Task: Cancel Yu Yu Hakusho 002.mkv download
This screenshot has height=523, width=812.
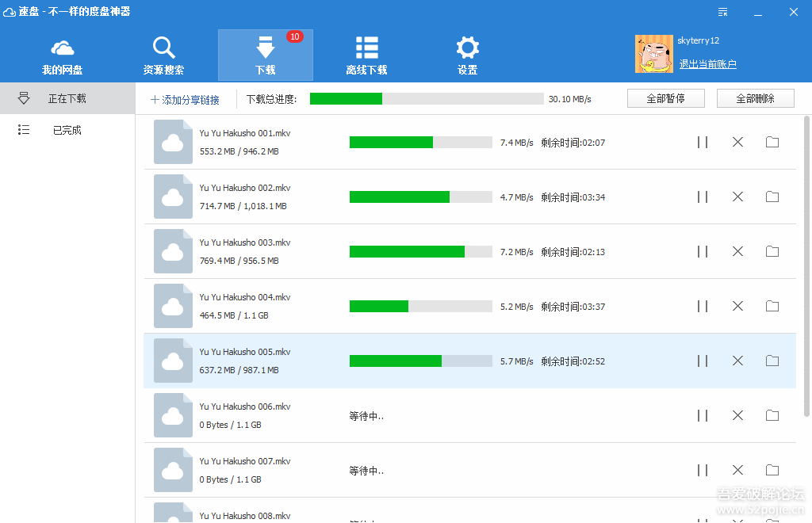Action: point(737,197)
